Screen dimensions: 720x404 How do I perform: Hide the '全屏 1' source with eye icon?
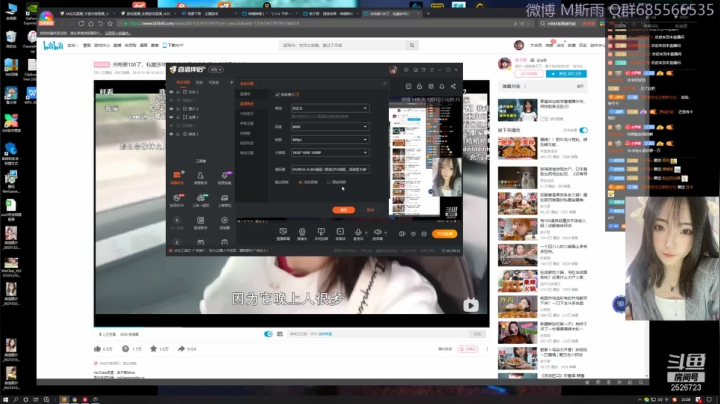pos(172,117)
